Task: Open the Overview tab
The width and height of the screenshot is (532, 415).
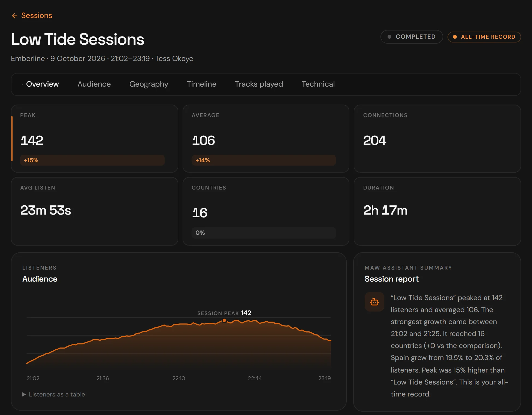Action: 42,84
